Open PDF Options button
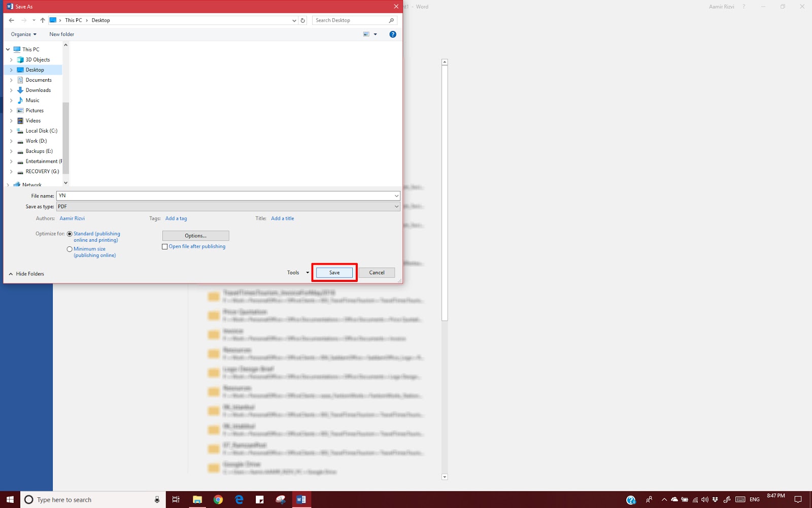Screen dimensions: 812x508 click(195, 236)
